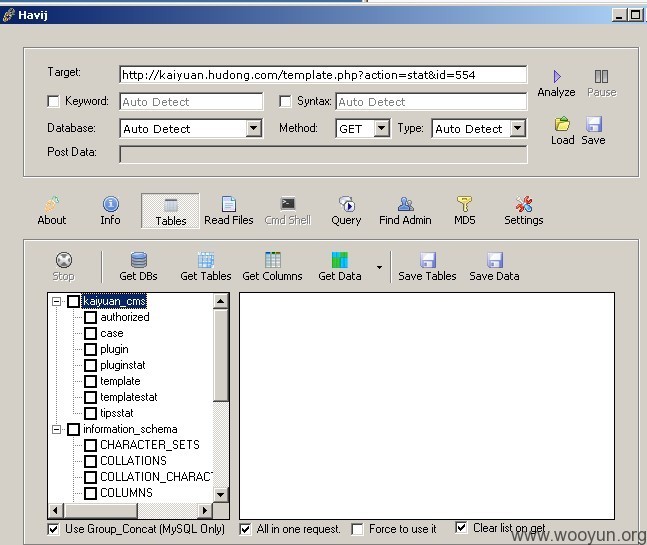The width and height of the screenshot is (647, 545).
Task: Check the template table checkbox
Action: coord(90,381)
